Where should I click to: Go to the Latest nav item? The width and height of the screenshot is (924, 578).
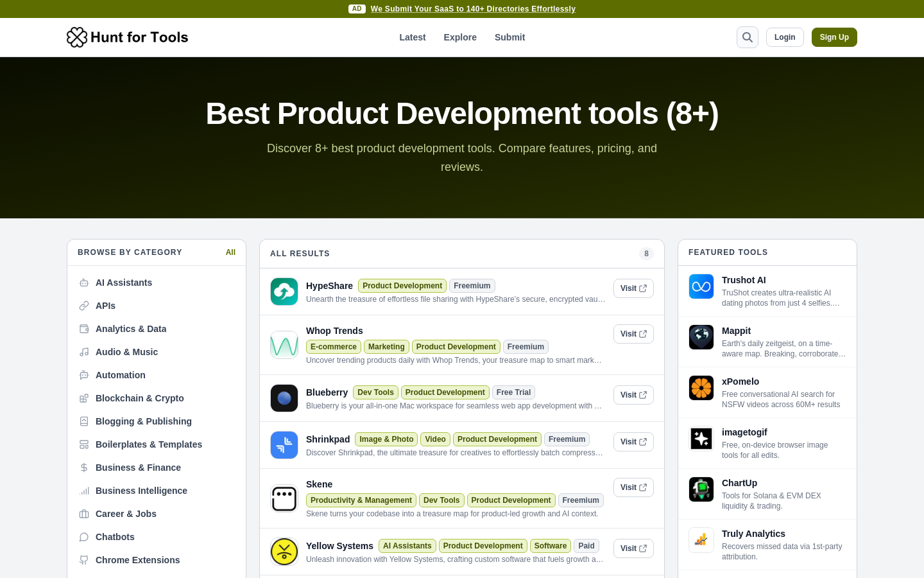click(x=413, y=37)
